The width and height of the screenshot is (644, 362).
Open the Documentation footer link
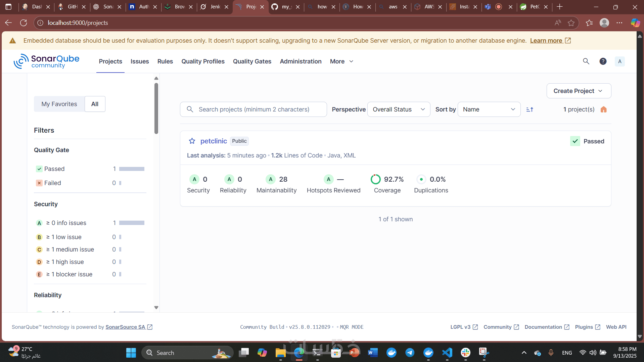click(x=547, y=327)
